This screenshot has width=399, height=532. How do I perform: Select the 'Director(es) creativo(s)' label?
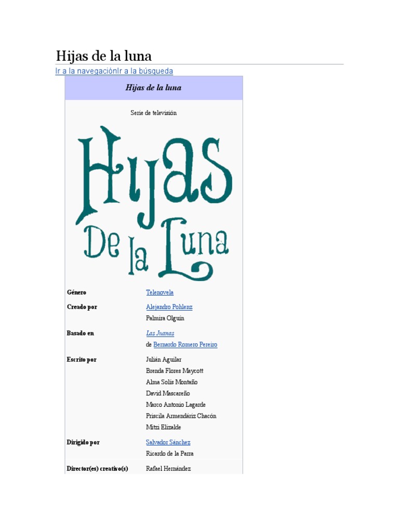click(97, 469)
